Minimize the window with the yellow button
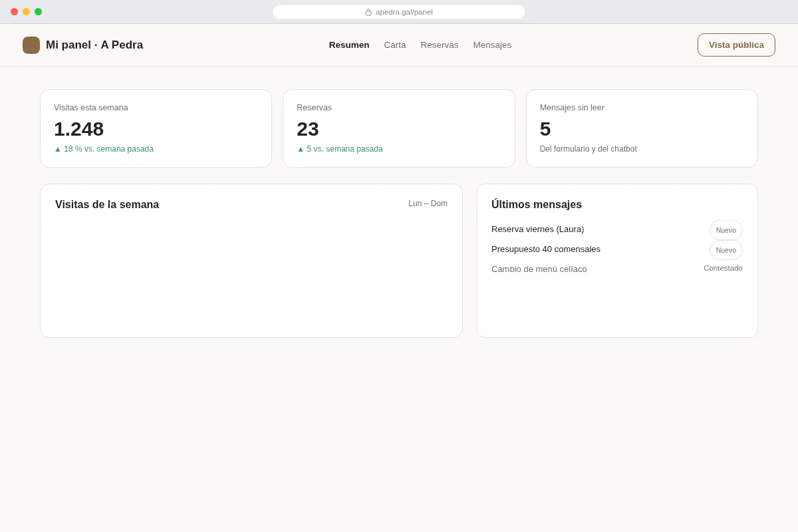 click(x=26, y=12)
